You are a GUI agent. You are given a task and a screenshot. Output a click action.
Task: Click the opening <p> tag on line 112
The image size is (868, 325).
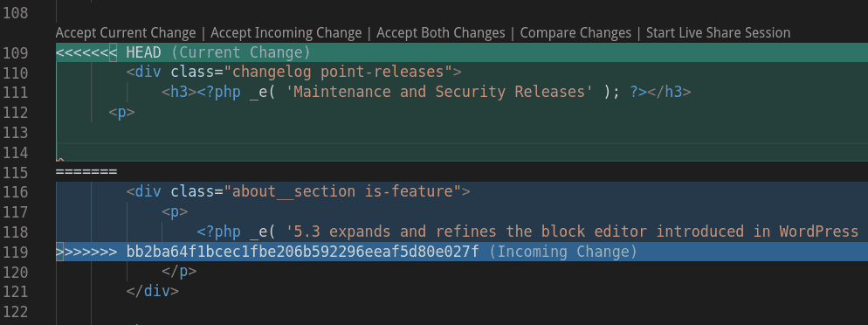point(121,113)
